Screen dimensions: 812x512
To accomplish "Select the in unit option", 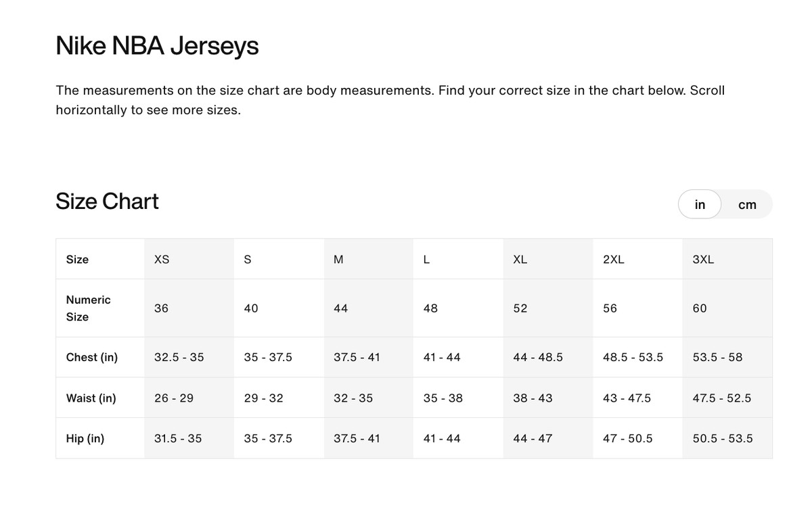I will [700, 204].
